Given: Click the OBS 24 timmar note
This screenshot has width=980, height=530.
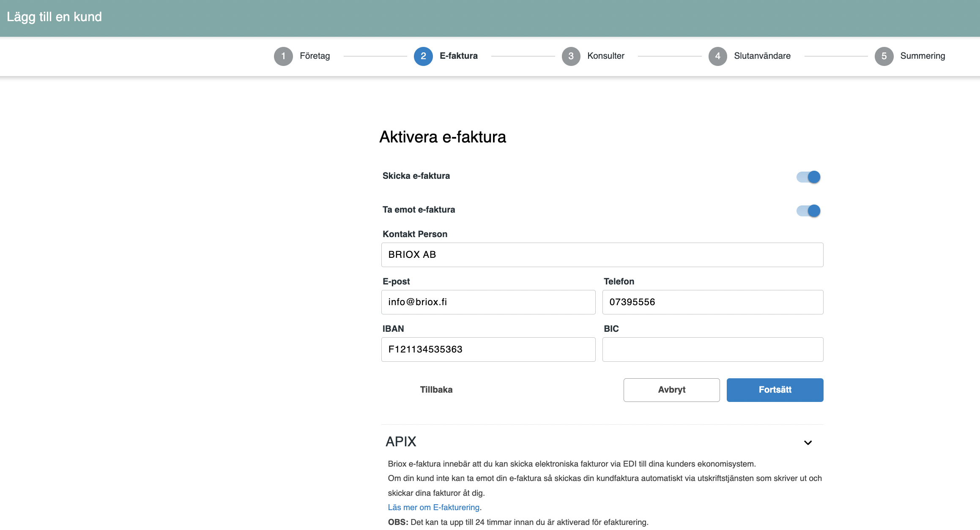Looking at the screenshot, I should (x=518, y=522).
